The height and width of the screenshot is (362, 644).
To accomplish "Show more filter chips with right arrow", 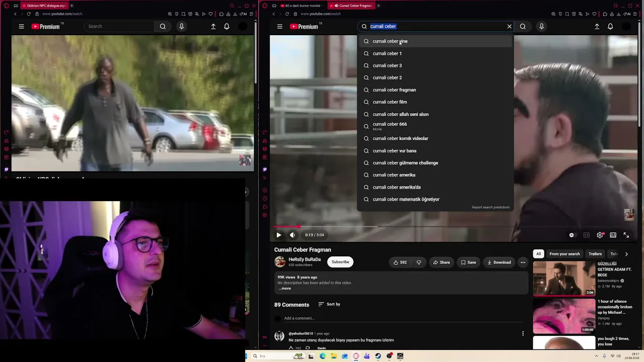I will [626, 254].
